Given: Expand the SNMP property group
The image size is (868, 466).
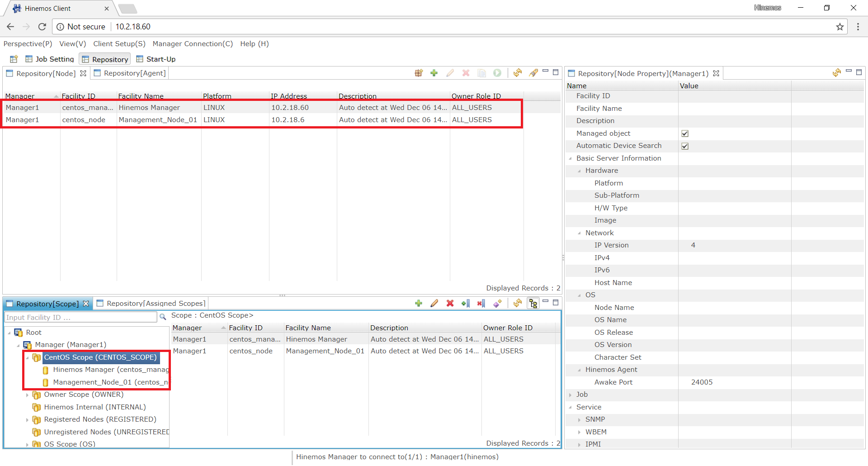Looking at the screenshot, I should click(579, 420).
